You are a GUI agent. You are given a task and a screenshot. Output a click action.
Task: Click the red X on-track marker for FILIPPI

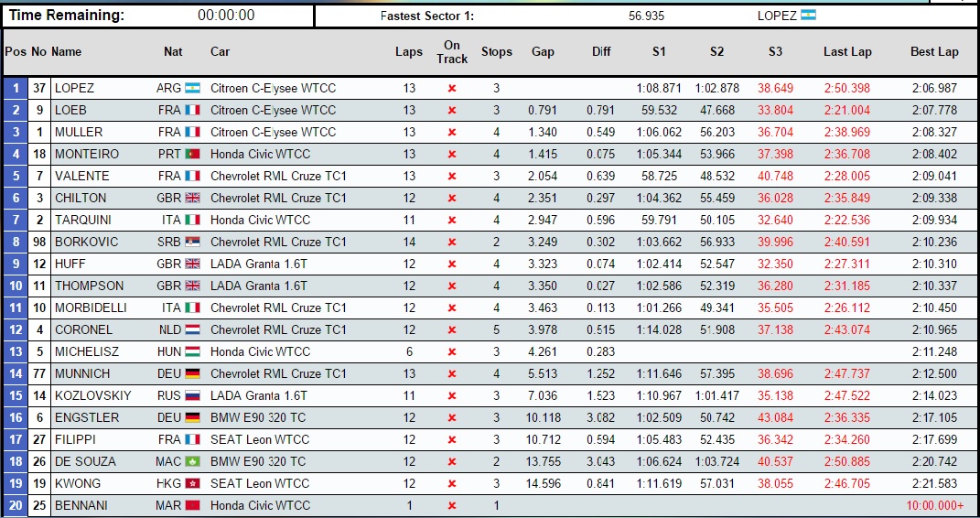[451, 439]
